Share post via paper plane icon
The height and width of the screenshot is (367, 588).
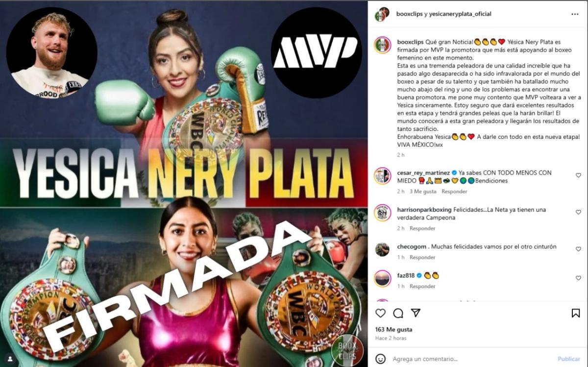click(x=416, y=313)
